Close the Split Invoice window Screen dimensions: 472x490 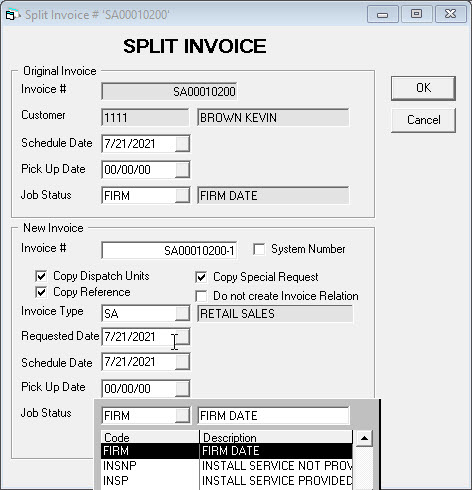450,14
